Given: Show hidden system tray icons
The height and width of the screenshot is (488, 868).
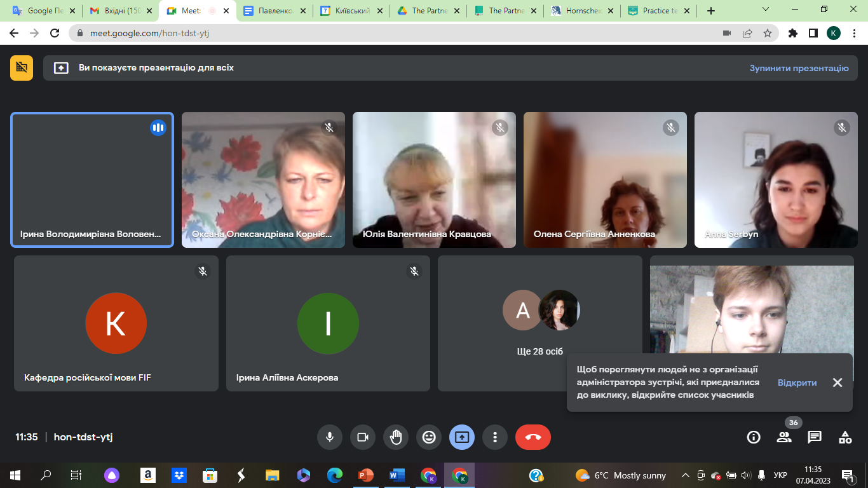Looking at the screenshot, I should (685, 475).
